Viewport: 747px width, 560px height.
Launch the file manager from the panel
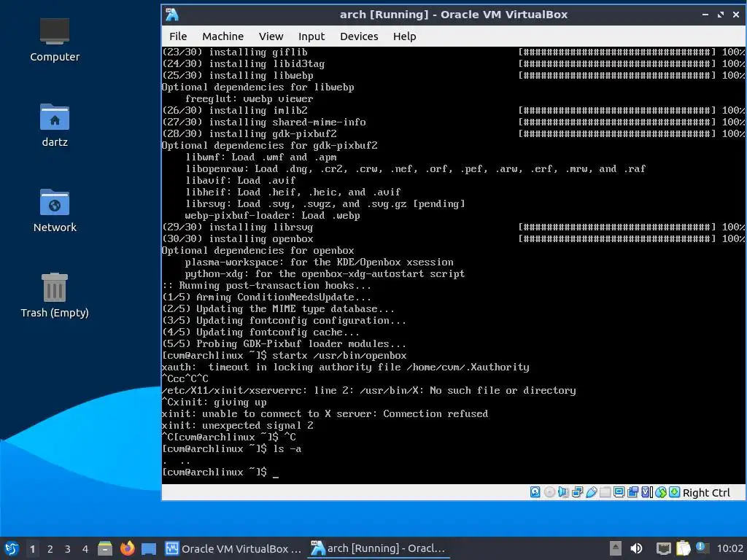[x=105, y=548]
